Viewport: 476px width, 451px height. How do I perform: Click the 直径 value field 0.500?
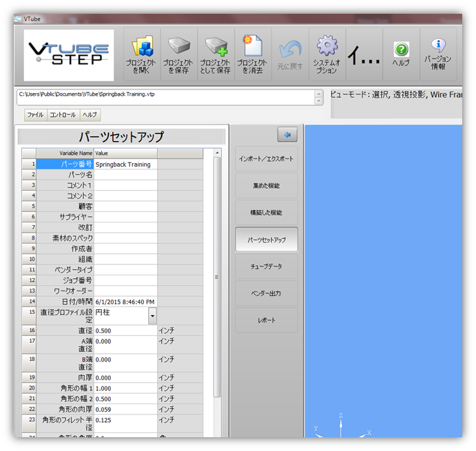click(x=125, y=331)
